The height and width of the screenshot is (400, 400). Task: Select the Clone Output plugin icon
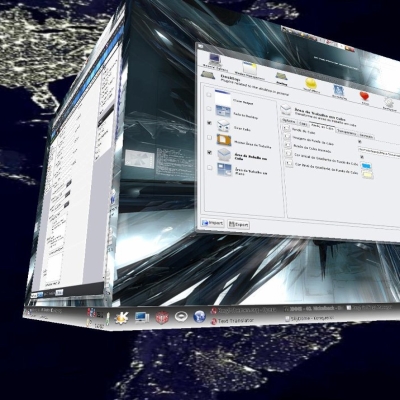[x=223, y=97]
